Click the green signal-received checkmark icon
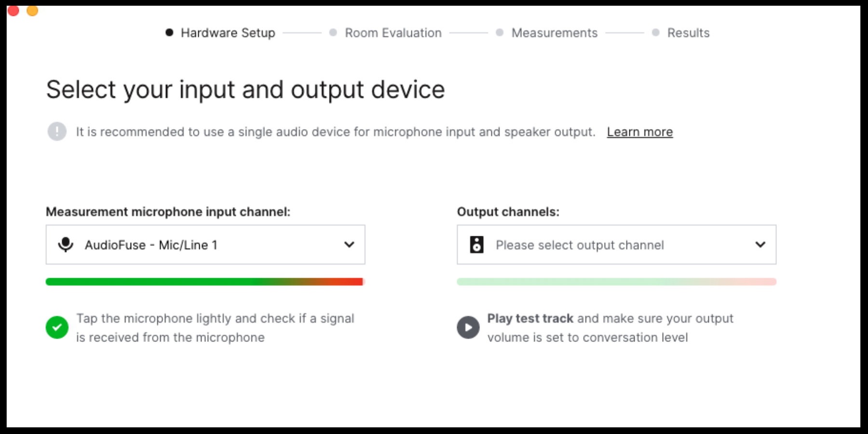 (x=57, y=327)
